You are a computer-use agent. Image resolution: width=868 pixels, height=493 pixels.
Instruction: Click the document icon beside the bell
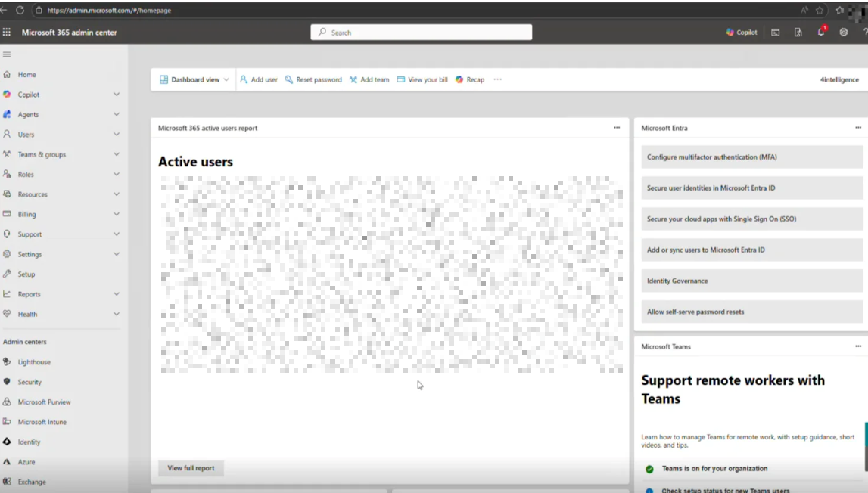tap(798, 32)
